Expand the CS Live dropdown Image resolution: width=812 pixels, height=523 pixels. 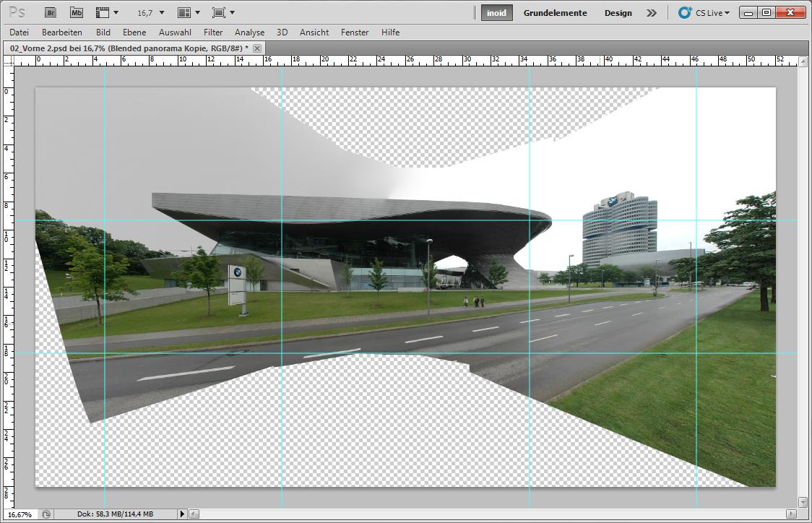coord(704,13)
